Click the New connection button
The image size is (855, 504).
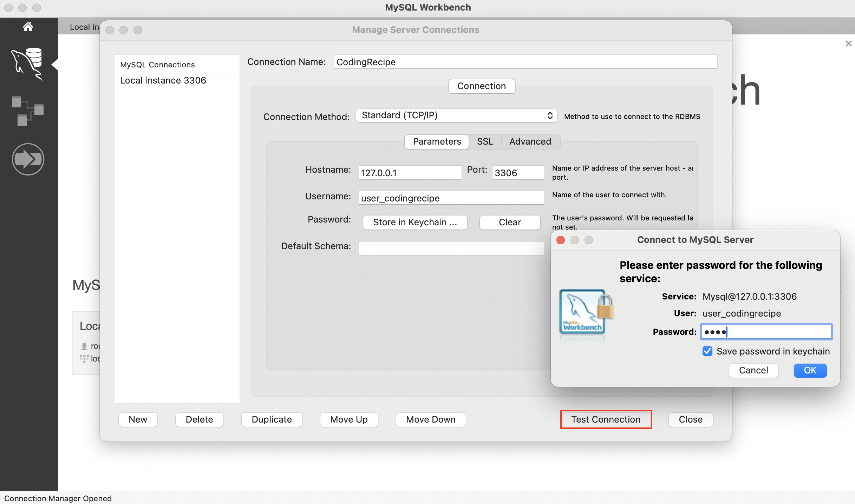138,419
